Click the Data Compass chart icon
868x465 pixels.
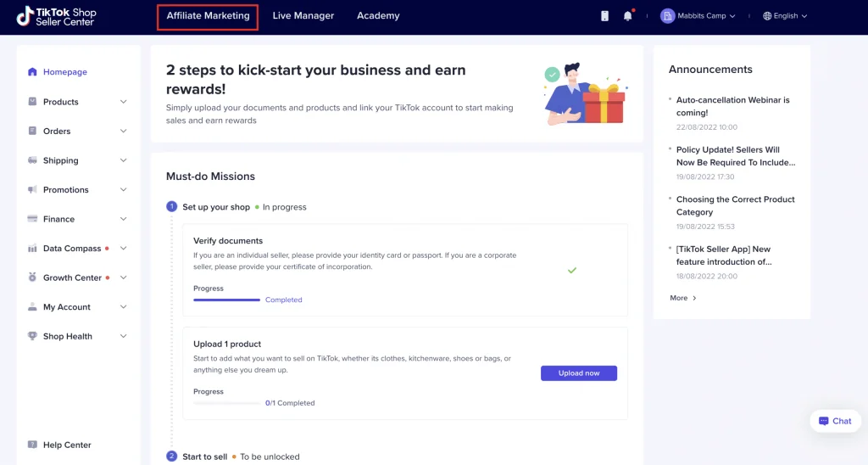(32, 249)
